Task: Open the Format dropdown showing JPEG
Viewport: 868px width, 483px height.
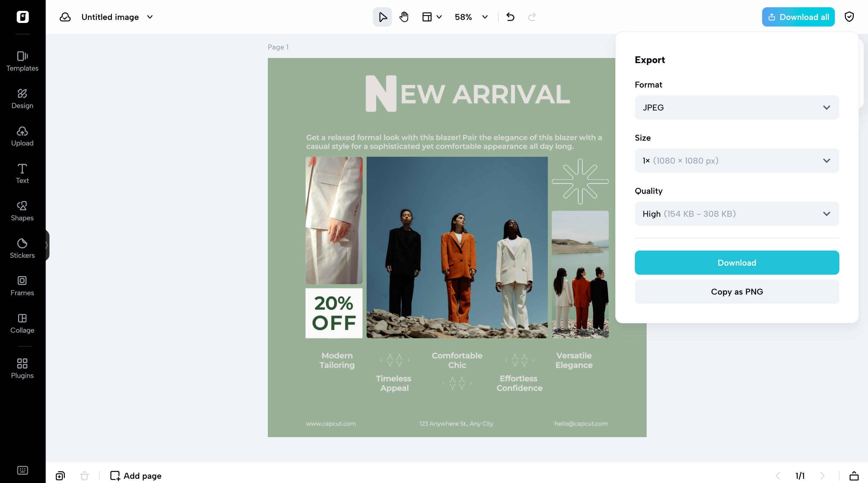Action: (x=737, y=107)
